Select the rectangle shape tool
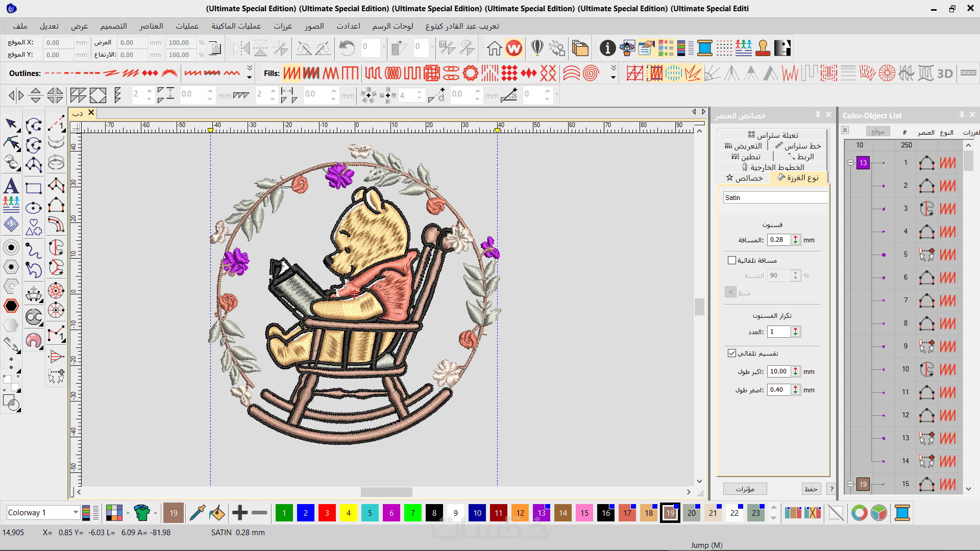The image size is (980, 551). point(34,188)
